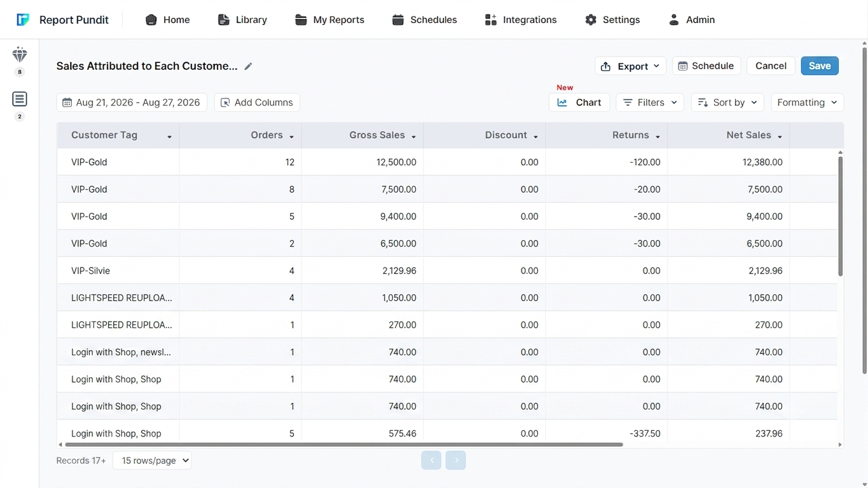Click gross sales value 1,050.00
Viewport: 868px width, 488px height.
point(399,297)
